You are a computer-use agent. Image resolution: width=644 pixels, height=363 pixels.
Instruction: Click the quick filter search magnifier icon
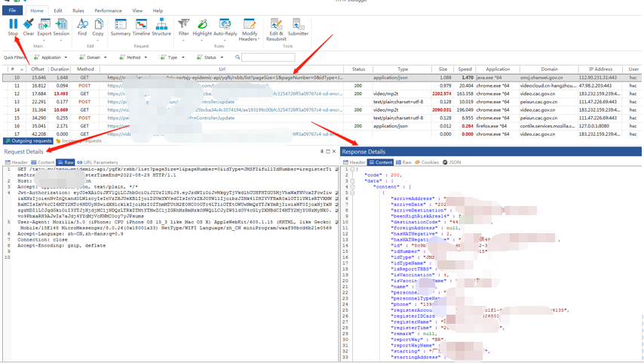[x=238, y=57]
